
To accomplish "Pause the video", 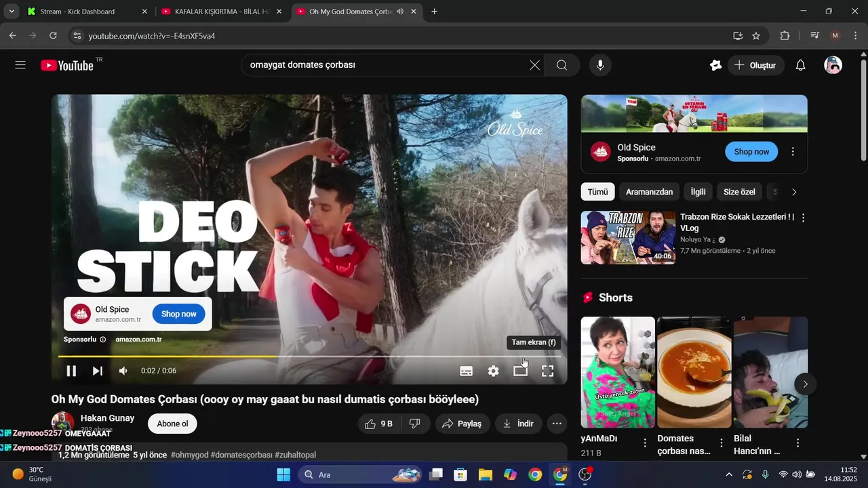I will coord(71,371).
